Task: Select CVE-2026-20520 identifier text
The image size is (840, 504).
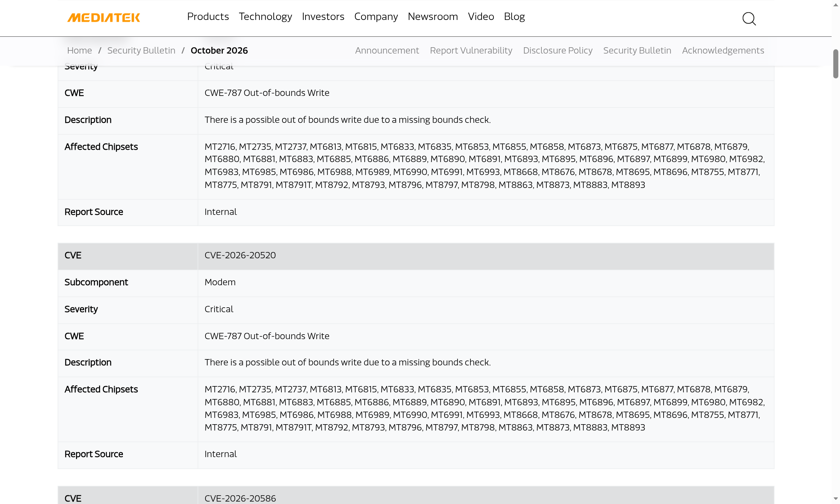Action: pyautogui.click(x=240, y=255)
